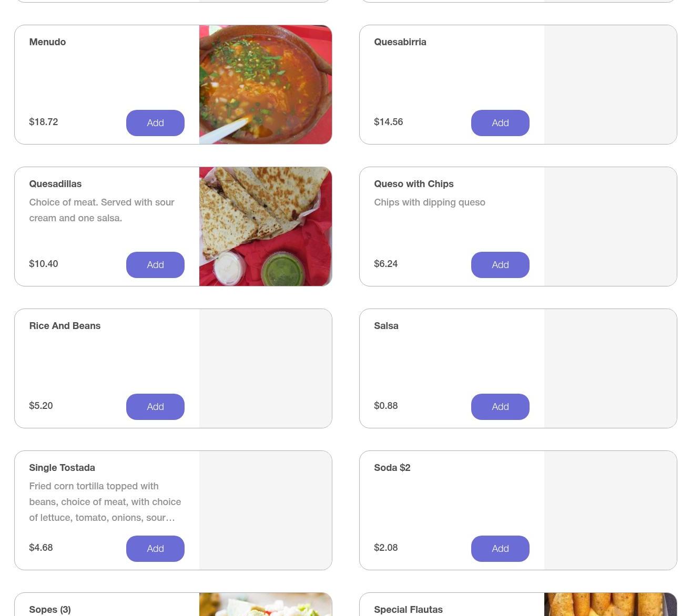Open the Quesabirria item title
This screenshot has height=616, width=691.
(400, 42)
